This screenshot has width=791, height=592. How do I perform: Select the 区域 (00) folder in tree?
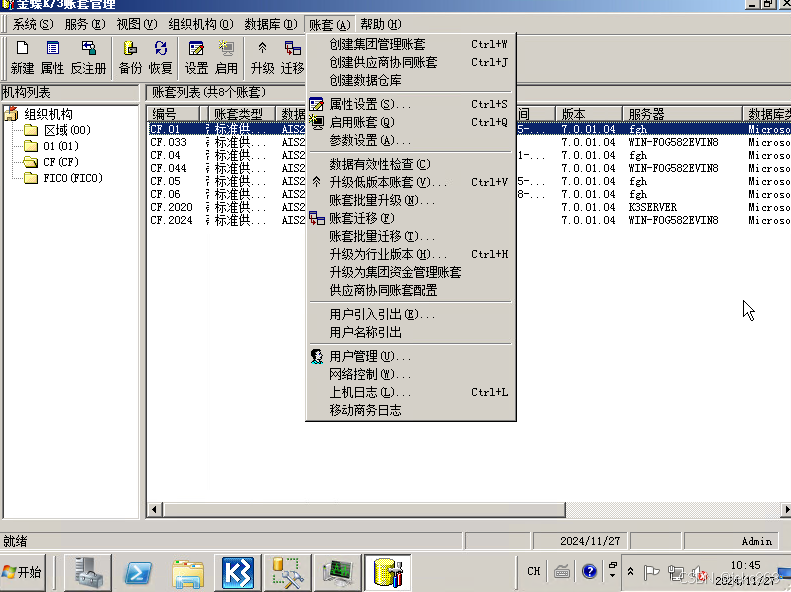pyautogui.click(x=67, y=130)
